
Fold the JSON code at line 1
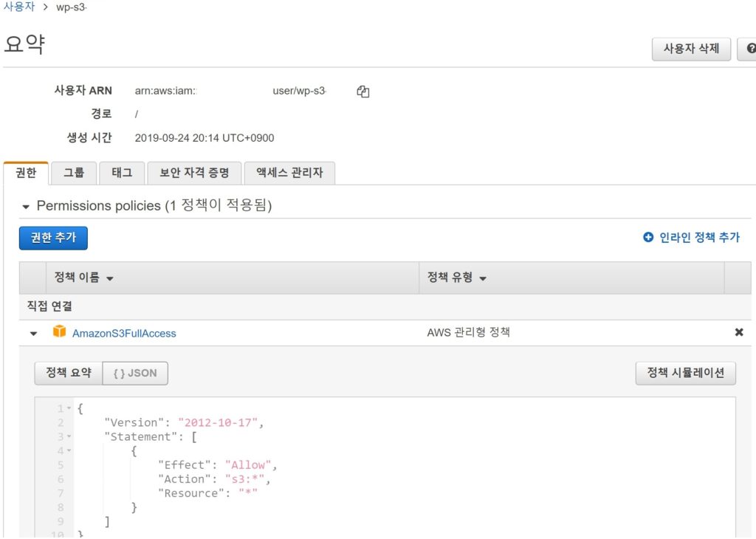tap(69, 409)
